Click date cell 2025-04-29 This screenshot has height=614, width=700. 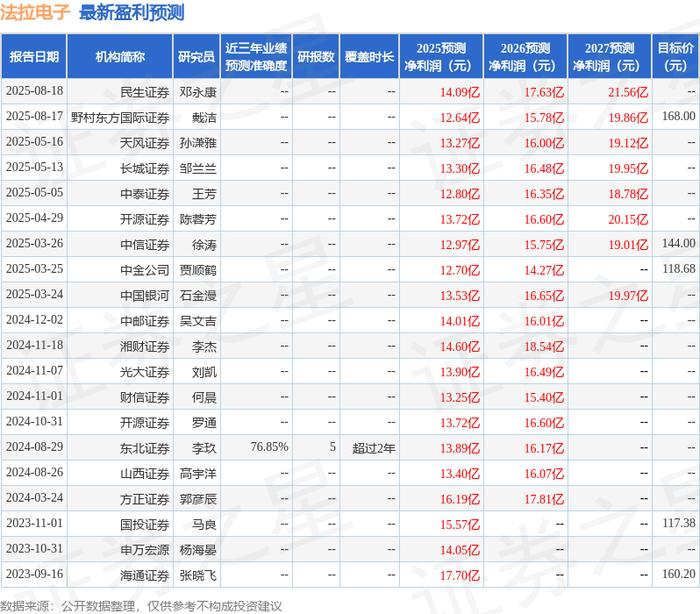click(x=34, y=218)
